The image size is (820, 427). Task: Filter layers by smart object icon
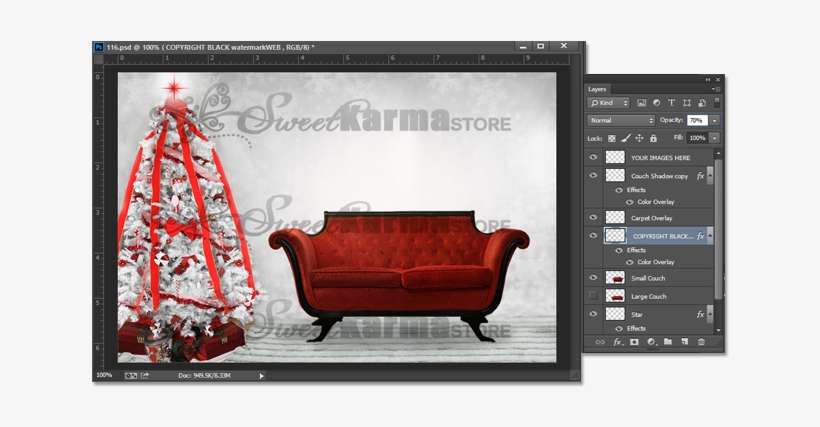(702, 103)
